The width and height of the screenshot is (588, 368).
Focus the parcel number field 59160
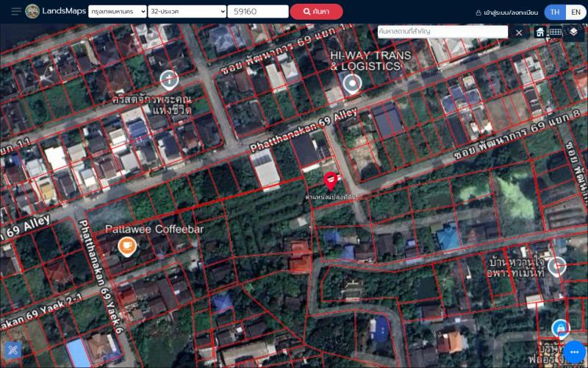click(x=258, y=12)
